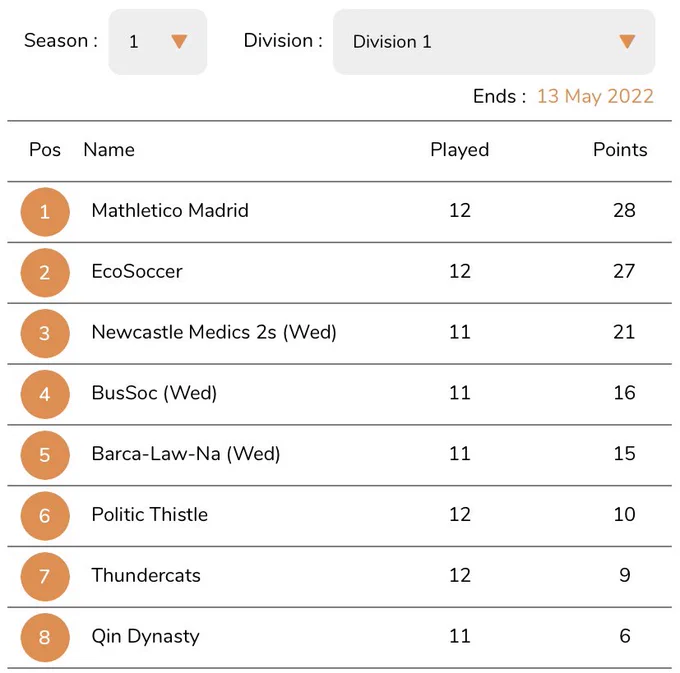
Task: Click position 5 orange badge
Action: 45,455
